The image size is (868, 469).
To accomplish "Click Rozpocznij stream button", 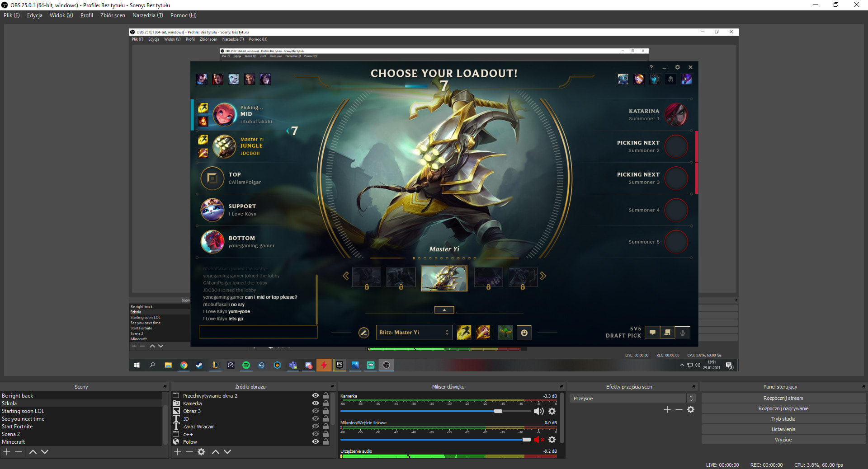I will 783,399.
